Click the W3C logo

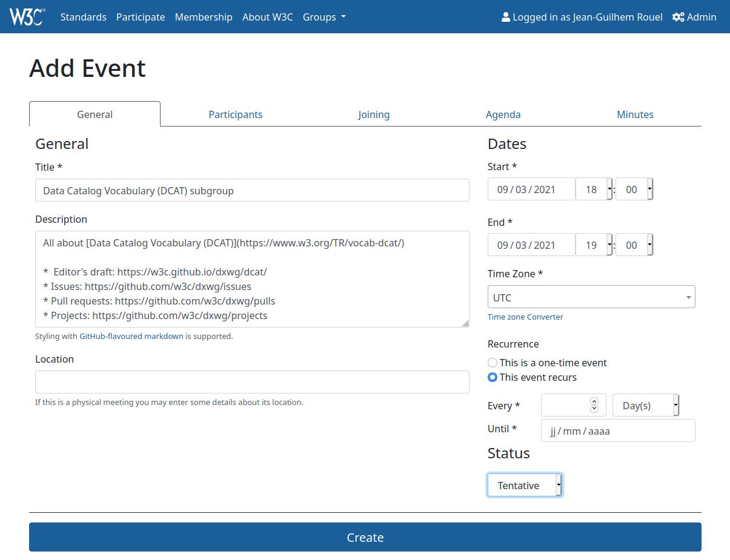pos(27,17)
